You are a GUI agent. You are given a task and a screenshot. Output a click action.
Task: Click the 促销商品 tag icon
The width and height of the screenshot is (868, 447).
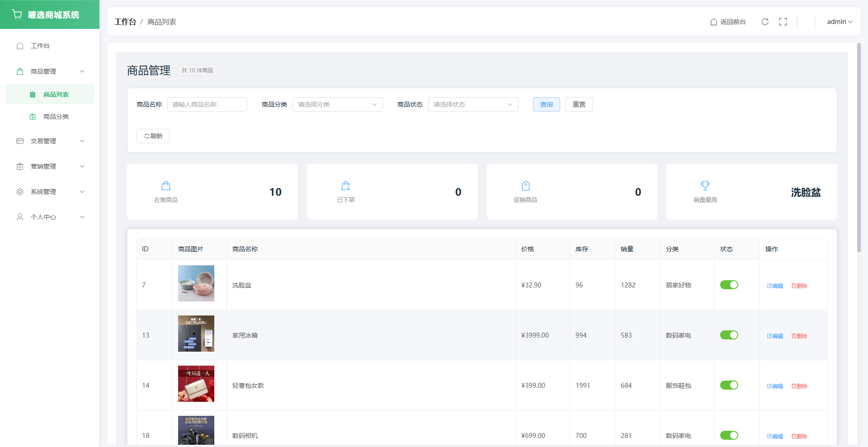point(525,186)
